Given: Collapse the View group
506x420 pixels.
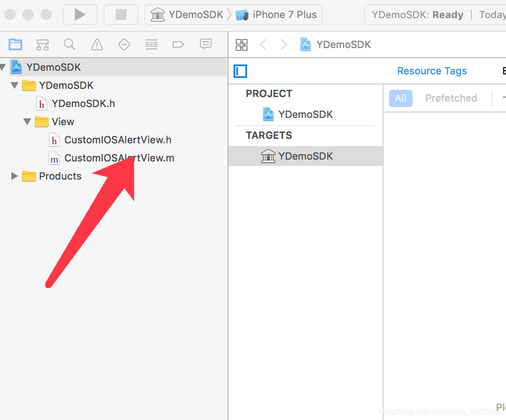Looking at the screenshot, I should (27, 122).
